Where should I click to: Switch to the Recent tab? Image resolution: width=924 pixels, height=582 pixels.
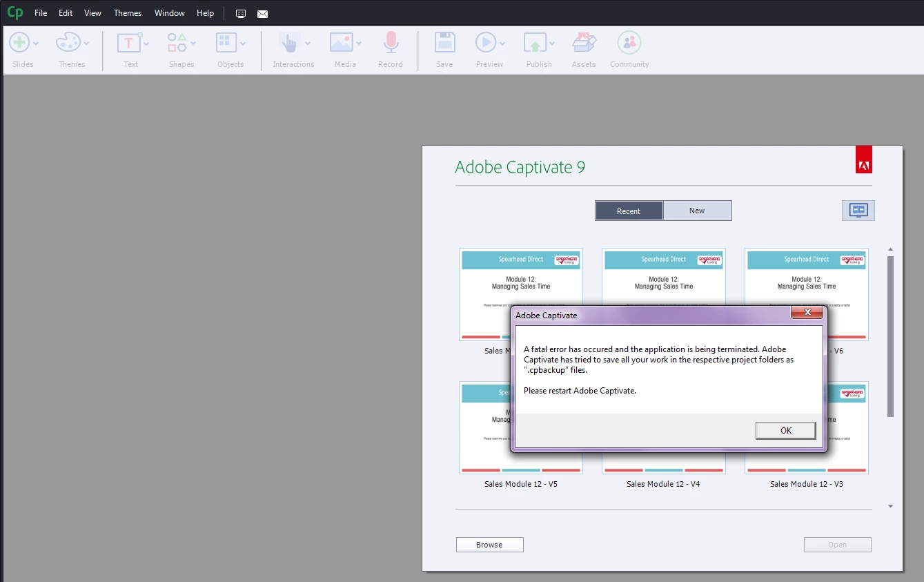point(629,211)
